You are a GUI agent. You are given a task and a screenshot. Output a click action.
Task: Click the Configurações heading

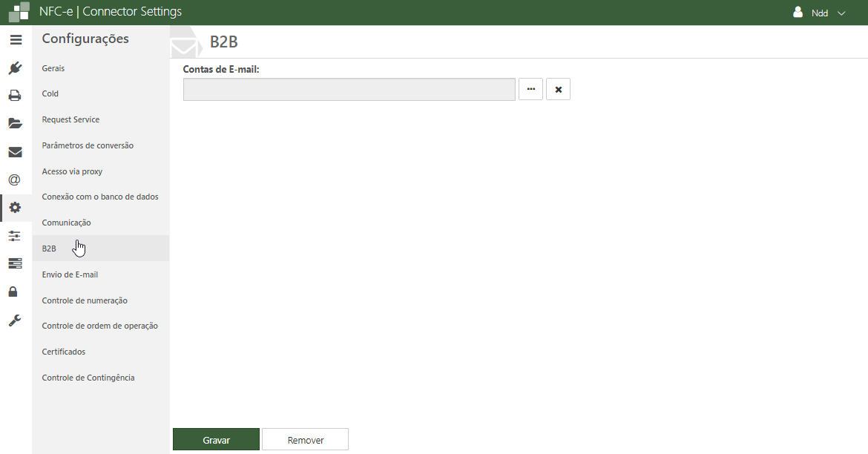click(85, 39)
